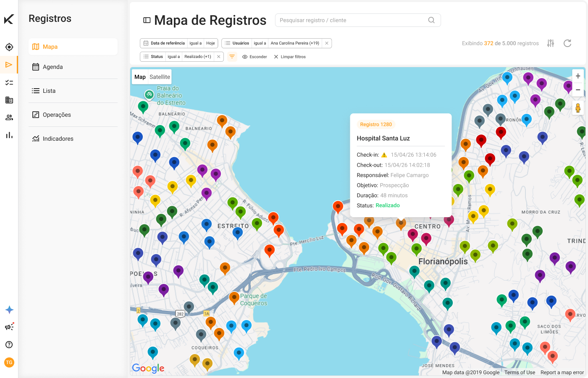Zoom in on the map
The width and height of the screenshot is (588, 378).
click(578, 76)
